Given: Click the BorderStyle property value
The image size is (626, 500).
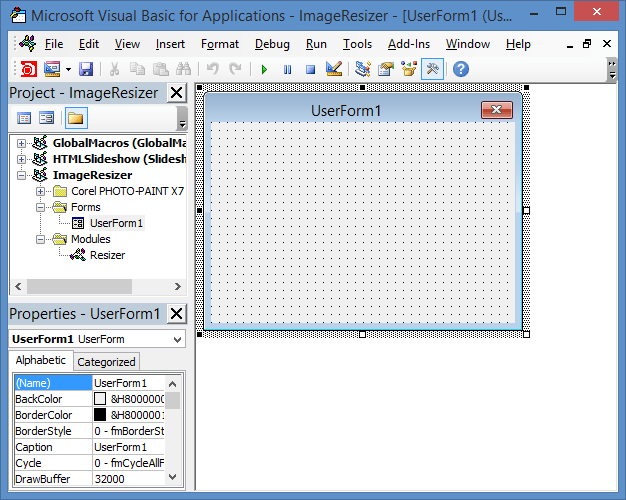Looking at the screenshot, I should (x=129, y=431).
